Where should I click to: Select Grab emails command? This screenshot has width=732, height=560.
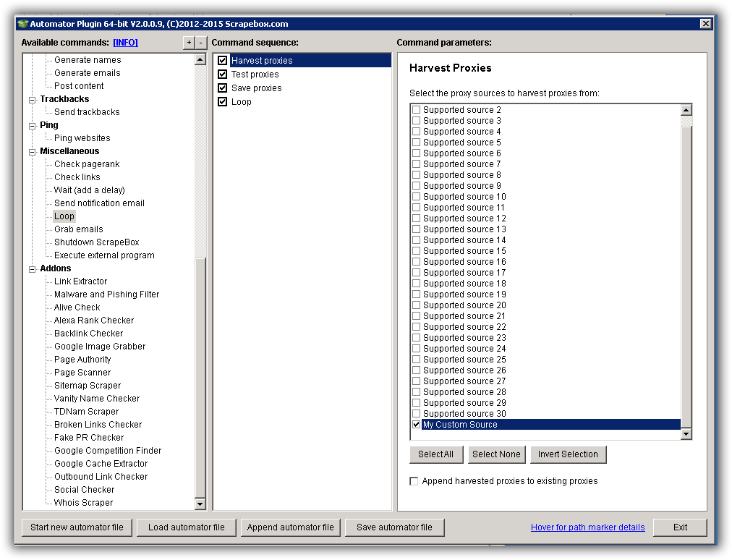tap(78, 229)
